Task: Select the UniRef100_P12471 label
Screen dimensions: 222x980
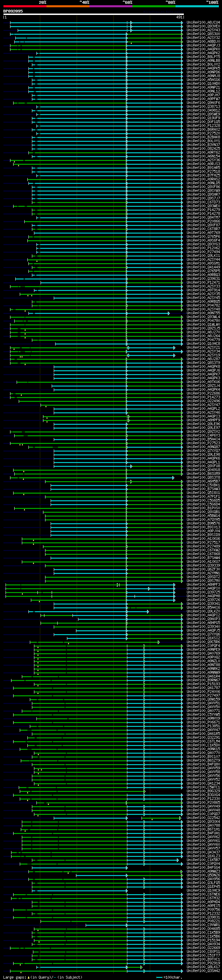Action: click(x=203, y=282)
